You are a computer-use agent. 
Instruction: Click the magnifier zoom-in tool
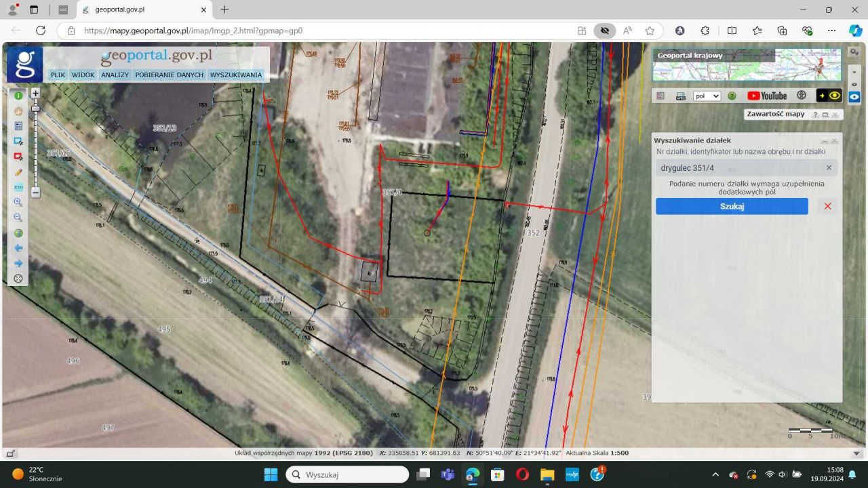click(x=18, y=202)
